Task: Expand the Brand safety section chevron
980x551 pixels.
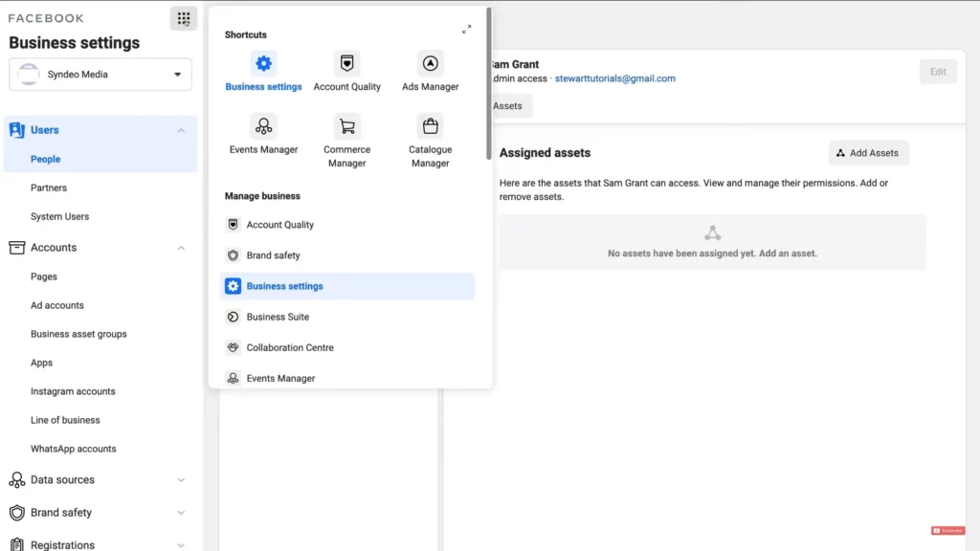Action: [x=181, y=513]
